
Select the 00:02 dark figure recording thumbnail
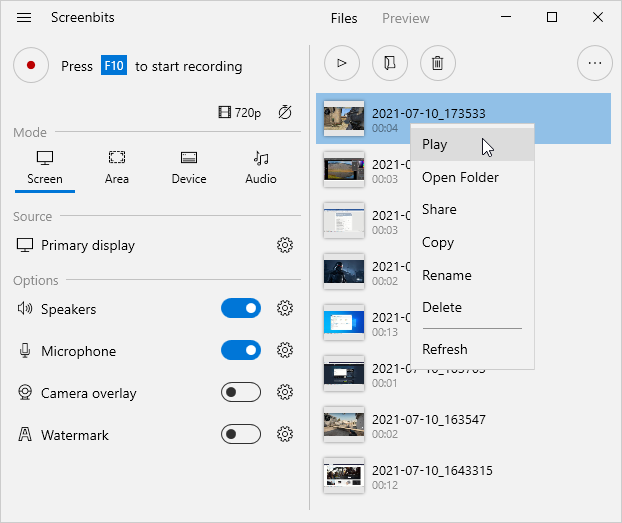click(344, 271)
